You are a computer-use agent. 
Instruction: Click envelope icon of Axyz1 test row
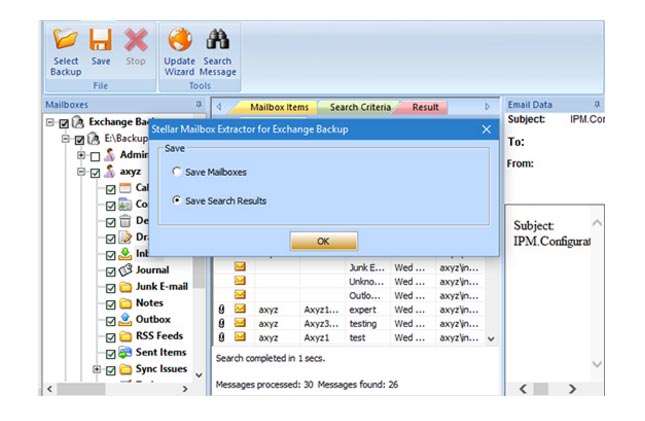[x=240, y=337]
